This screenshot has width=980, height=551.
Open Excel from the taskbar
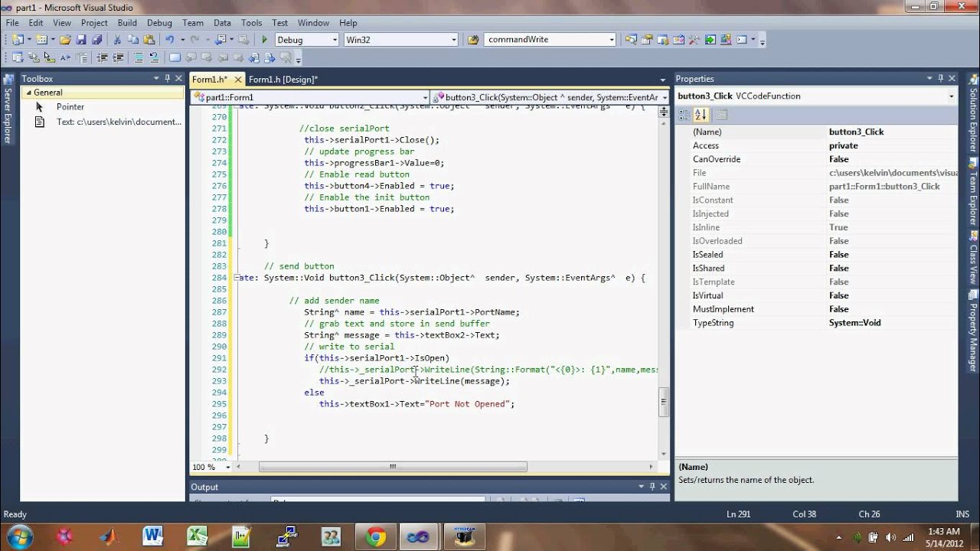click(198, 536)
